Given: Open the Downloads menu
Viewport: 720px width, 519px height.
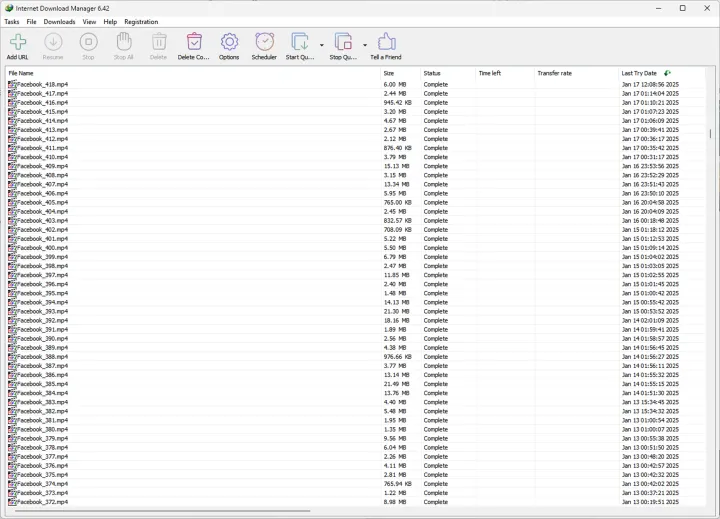Looking at the screenshot, I should click(x=59, y=21).
